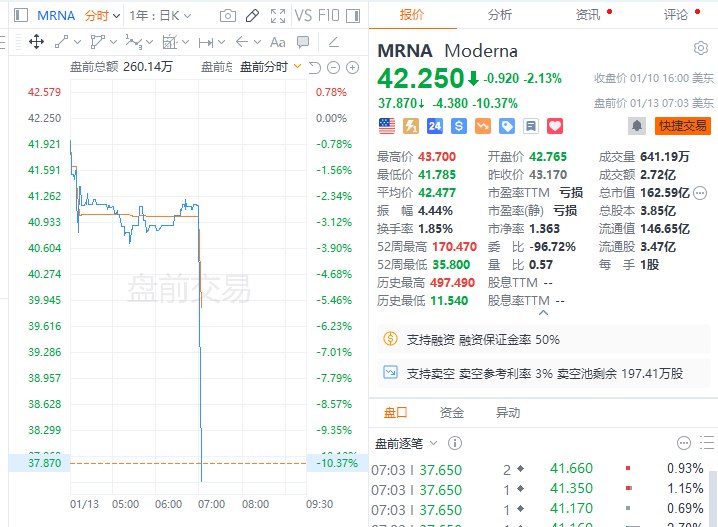Click the US flag market icon

tap(387, 126)
